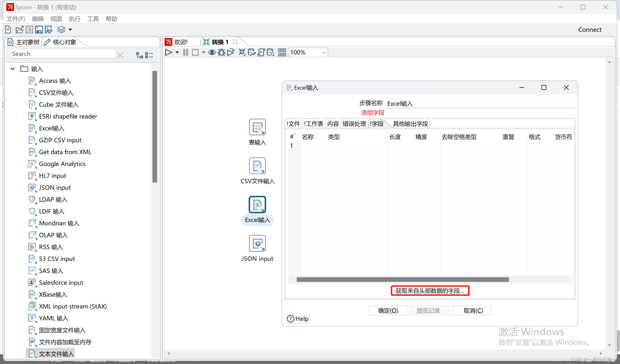The width and height of the screenshot is (620, 364).
Task: Click the Save As toolbar icon
Action: click(x=49, y=30)
